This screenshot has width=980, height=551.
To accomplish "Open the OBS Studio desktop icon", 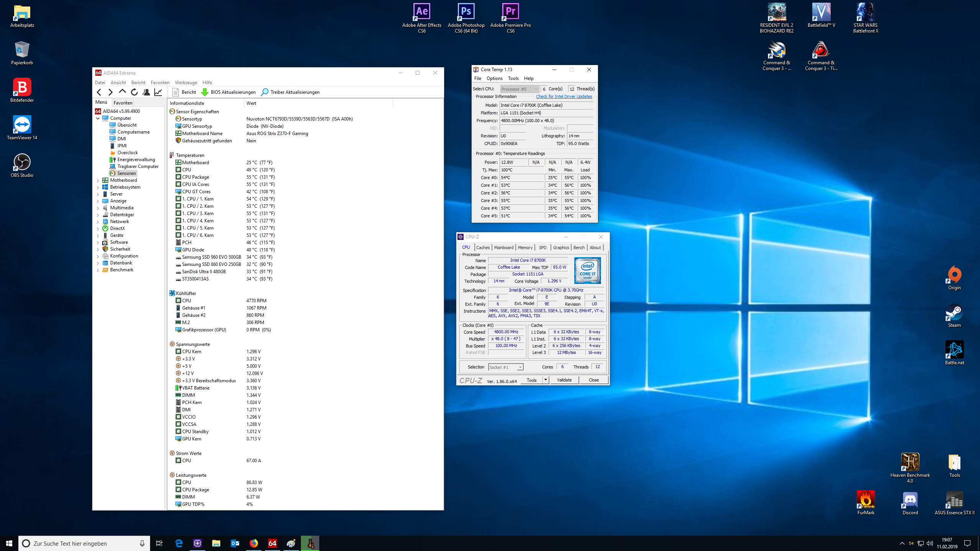I will click(22, 165).
